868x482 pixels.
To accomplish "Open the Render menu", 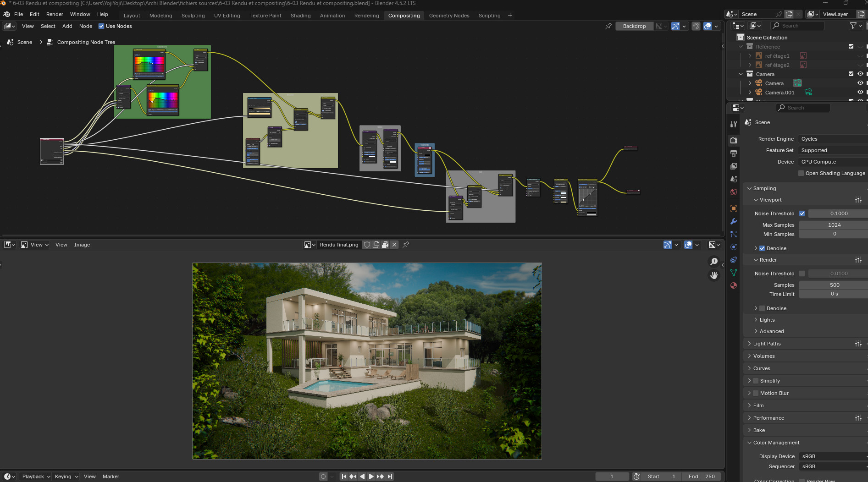I will pyautogui.click(x=55, y=14).
